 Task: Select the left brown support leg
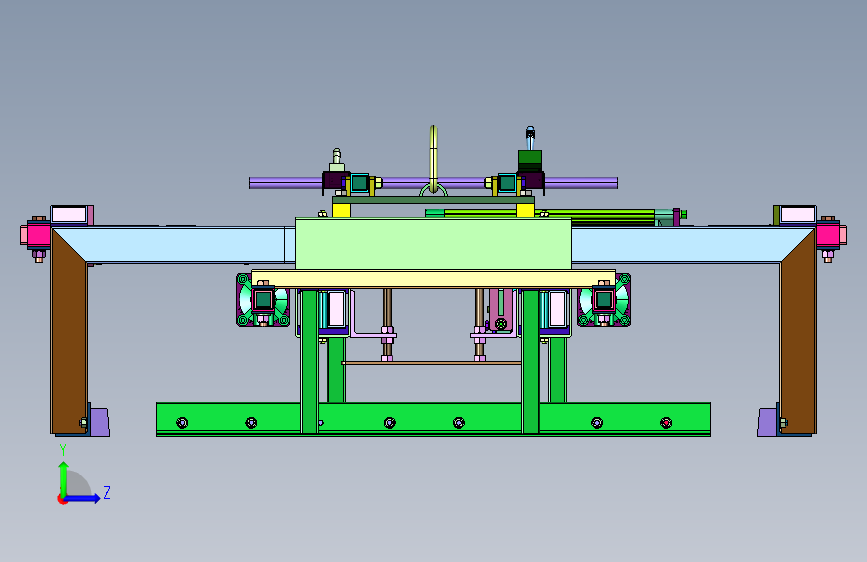pyautogui.click(x=69, y=332)
